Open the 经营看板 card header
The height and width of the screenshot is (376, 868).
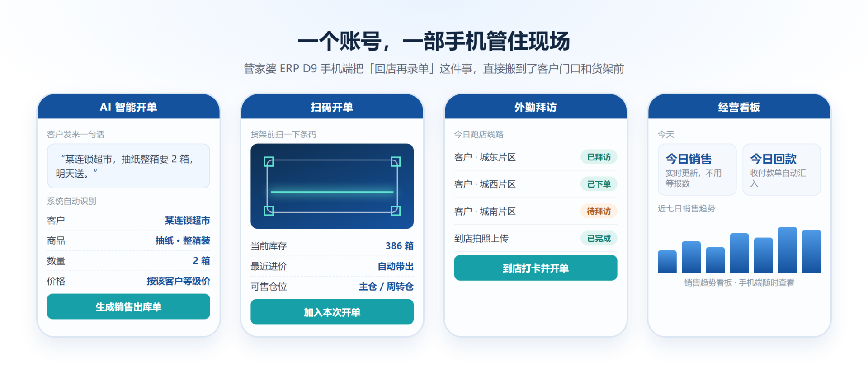739,107
